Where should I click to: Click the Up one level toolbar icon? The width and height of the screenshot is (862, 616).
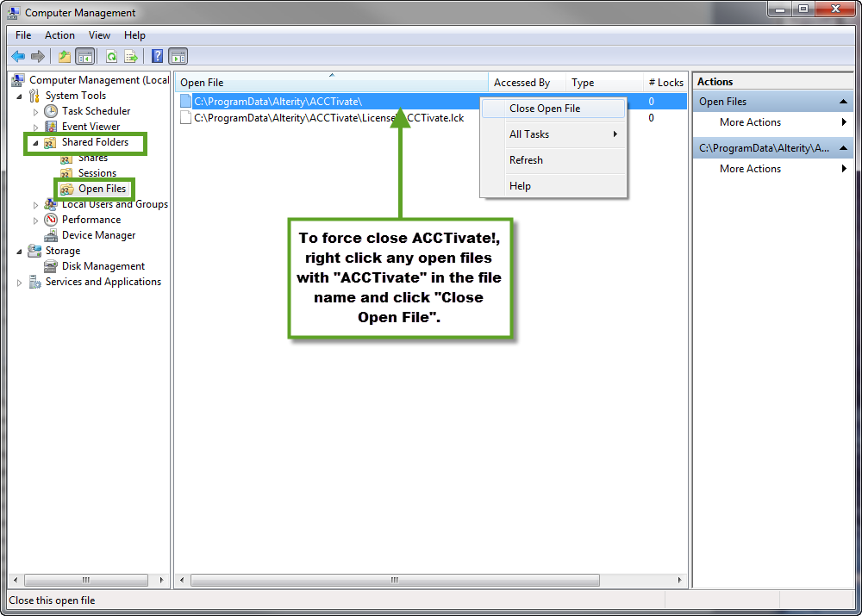pyautogui.click(x=65, y=56)
